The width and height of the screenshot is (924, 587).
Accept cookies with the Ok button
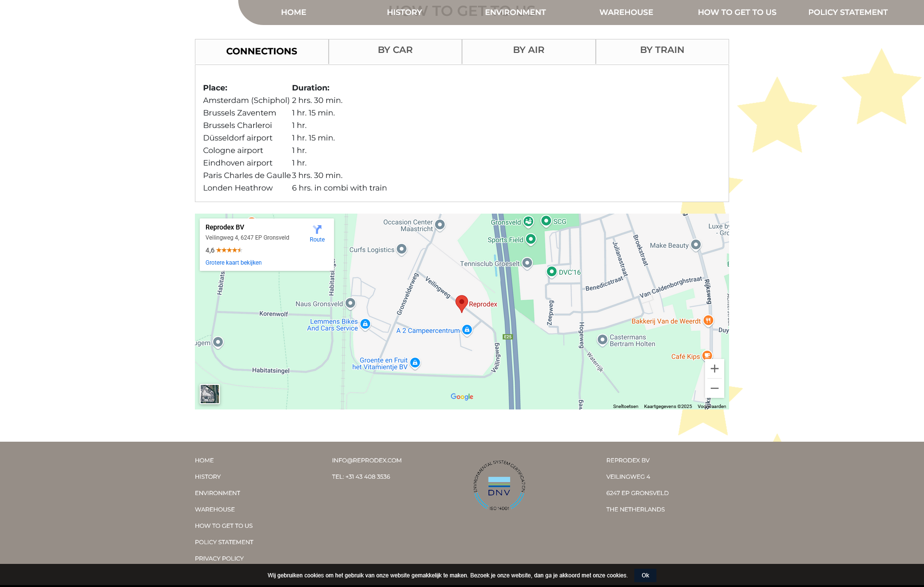pyautogui.click(x=645, y=575)
